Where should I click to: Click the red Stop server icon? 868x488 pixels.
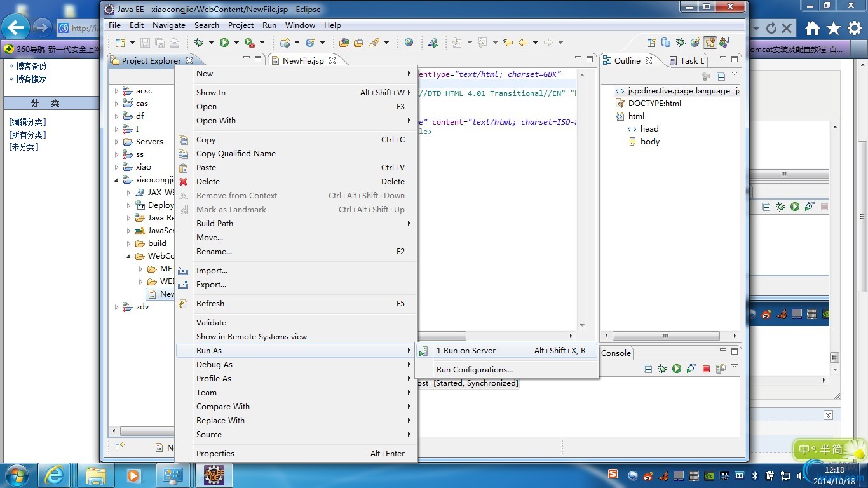click(706, 369)
